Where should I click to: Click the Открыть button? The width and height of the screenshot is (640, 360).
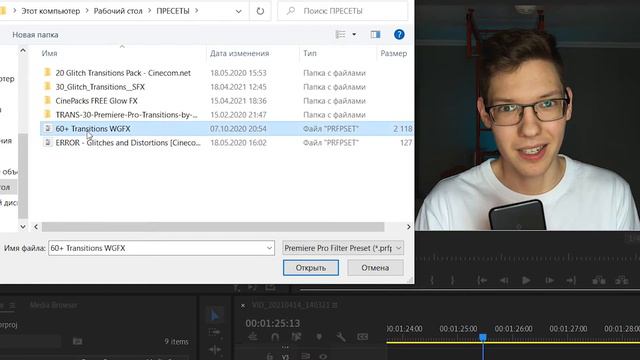pyautogui.click(x=311, y=268)
